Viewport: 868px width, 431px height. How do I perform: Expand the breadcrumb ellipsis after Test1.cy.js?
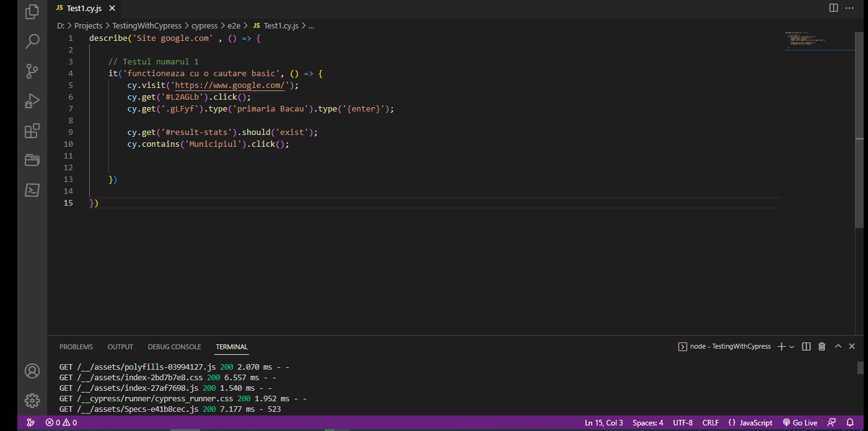pyautogui.click(x=312, y=25)
